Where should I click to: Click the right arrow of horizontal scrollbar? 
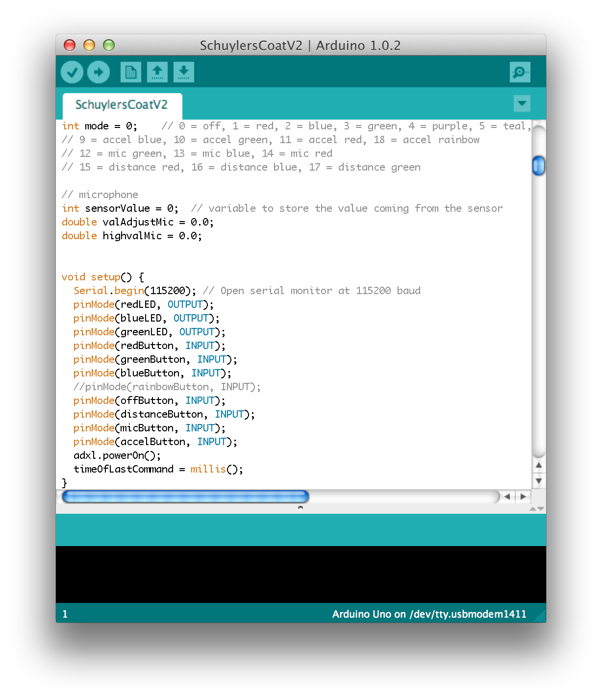click(524, 497)
